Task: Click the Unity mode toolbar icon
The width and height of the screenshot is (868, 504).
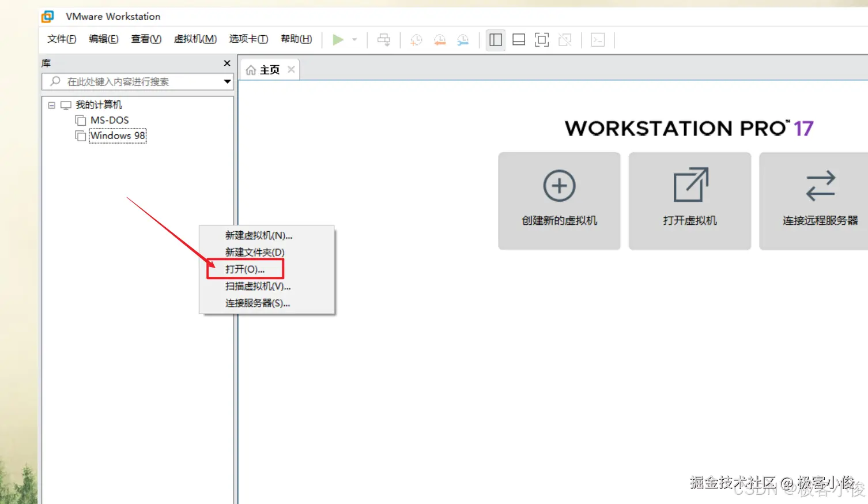Action: [565, 40]
